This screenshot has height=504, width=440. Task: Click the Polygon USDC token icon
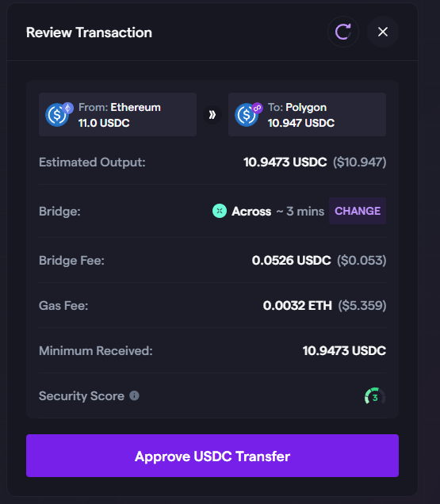point(248,114)
